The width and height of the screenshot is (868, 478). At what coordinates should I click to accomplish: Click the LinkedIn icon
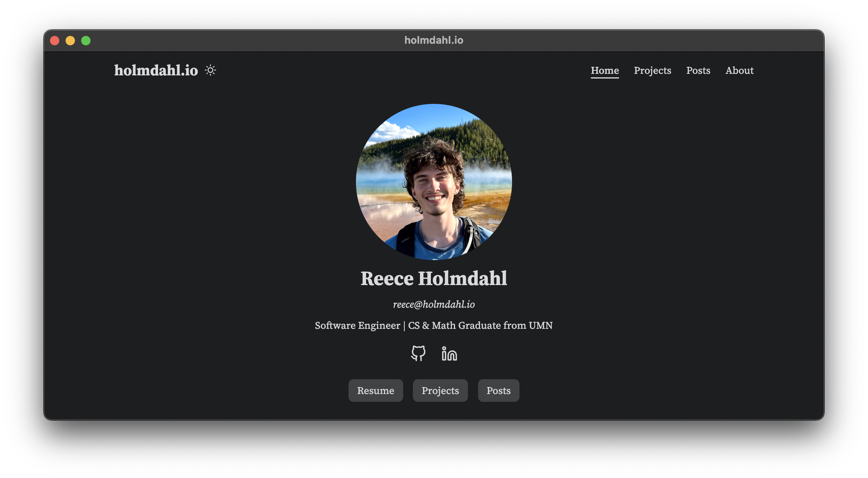pos(449,353)
